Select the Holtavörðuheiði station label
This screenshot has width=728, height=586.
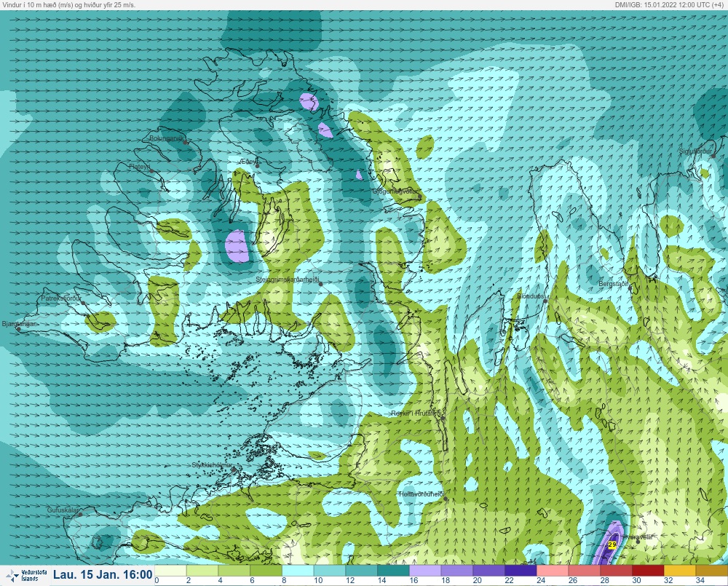pyautogui.click(x=422, y=494)
